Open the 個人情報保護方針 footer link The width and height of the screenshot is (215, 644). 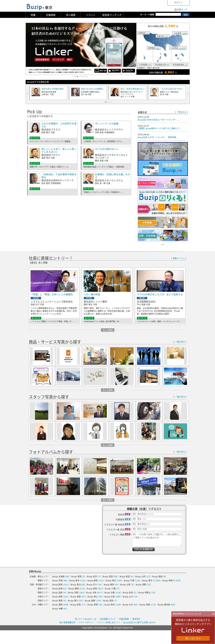point(67,622)
